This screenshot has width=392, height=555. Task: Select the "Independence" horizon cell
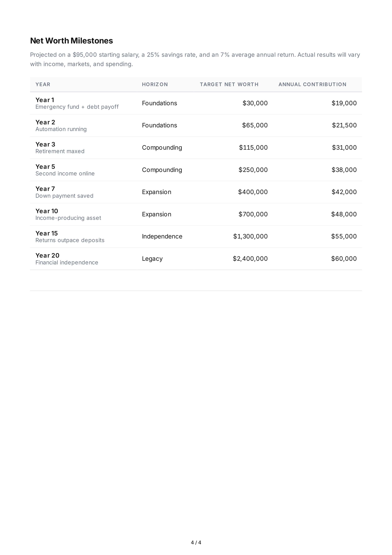pyautogui.click(x=162, y=236)
